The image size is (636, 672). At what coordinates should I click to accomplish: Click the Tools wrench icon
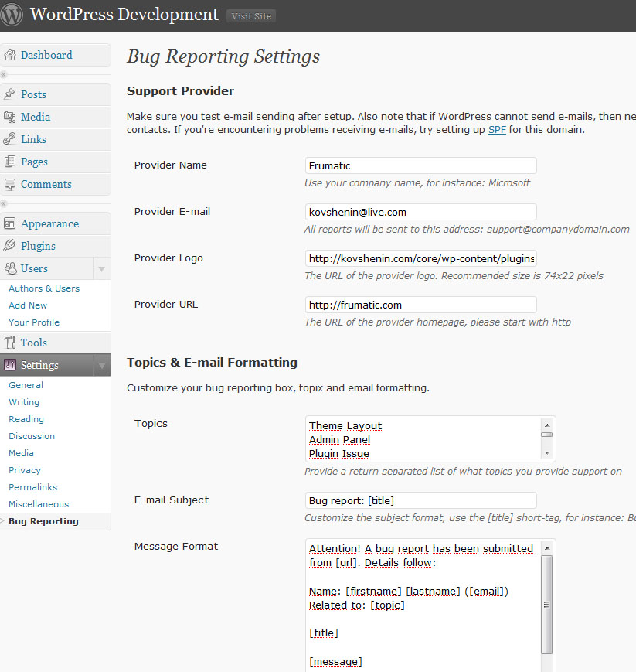click(9, 343)
